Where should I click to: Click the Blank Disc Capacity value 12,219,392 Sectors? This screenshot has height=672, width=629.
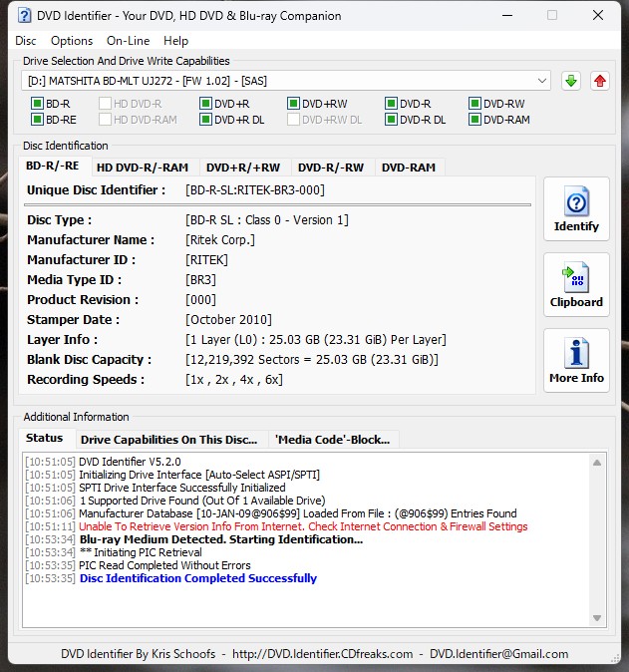[312, 360]
